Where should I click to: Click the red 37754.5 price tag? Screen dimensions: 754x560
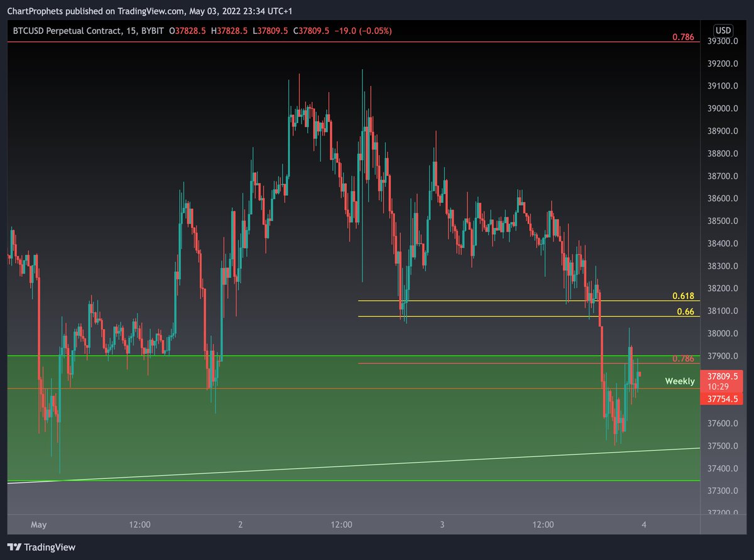click(x=722, y=399)
